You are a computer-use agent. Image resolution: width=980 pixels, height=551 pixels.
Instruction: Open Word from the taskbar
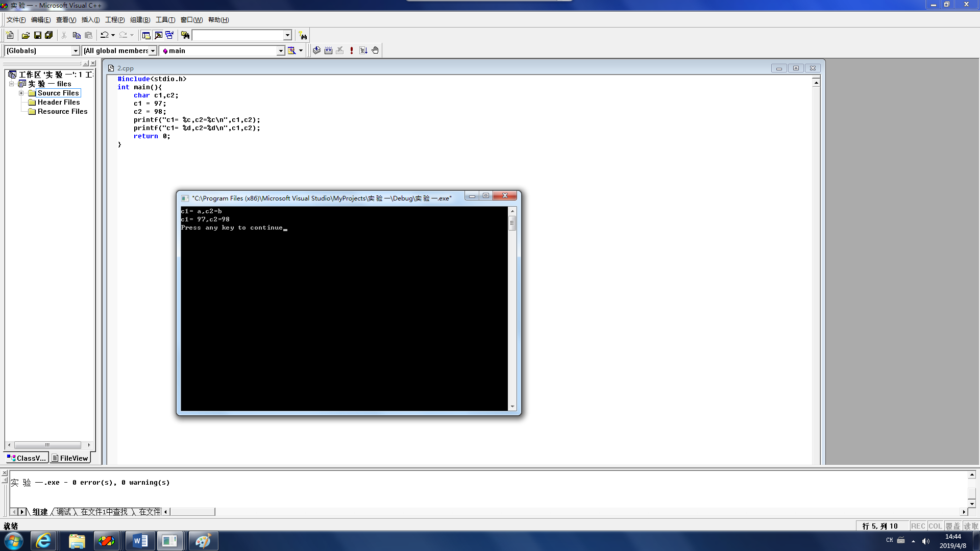(140, 541)
